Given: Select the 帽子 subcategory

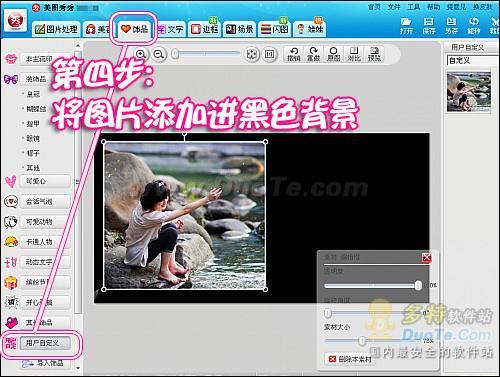Looking at the screenshot, I should [x=33, y=153].
